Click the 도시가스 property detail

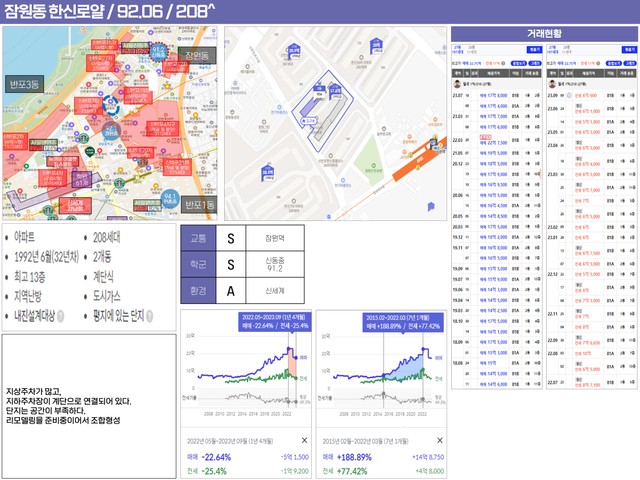[x=107, y=296]
